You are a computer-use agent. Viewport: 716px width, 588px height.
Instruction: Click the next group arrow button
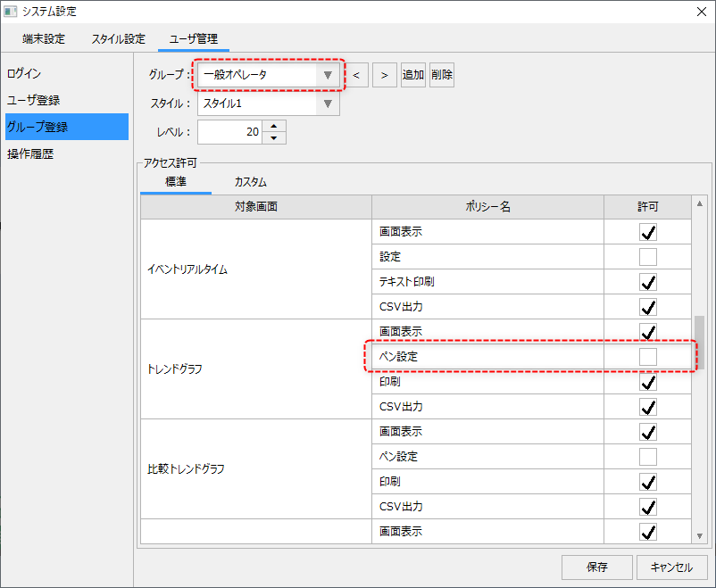click(384, 75)
